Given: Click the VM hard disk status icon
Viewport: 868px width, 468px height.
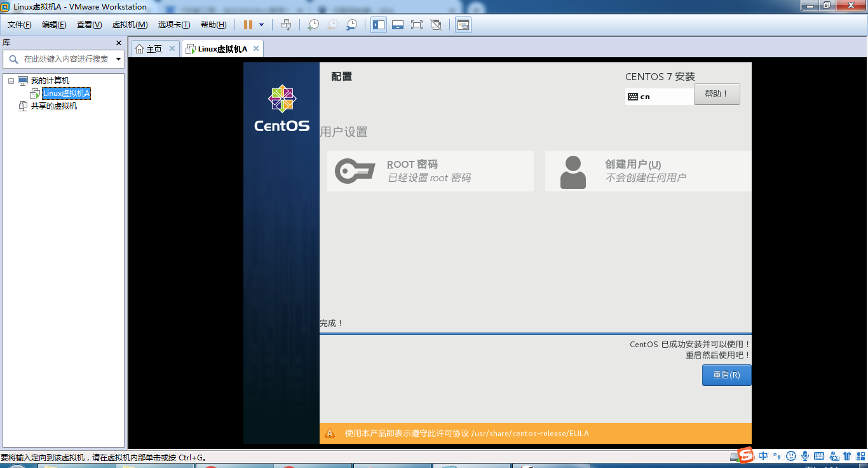Looking at the screenshot, I should [x=733, y=458].
